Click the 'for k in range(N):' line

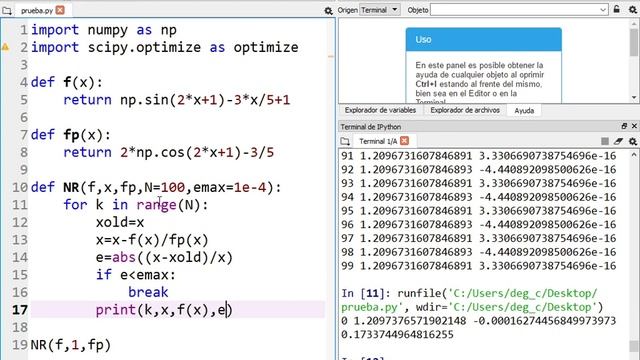136,204
